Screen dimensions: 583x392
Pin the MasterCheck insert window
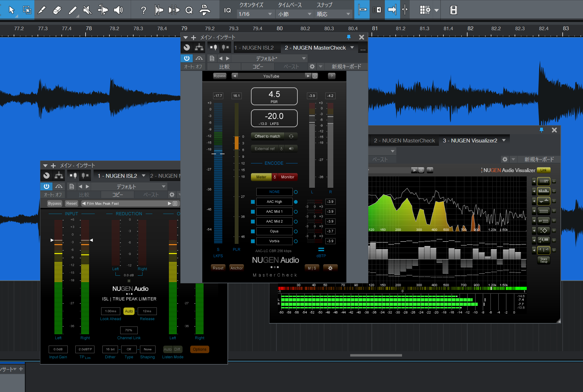point(349,37)
